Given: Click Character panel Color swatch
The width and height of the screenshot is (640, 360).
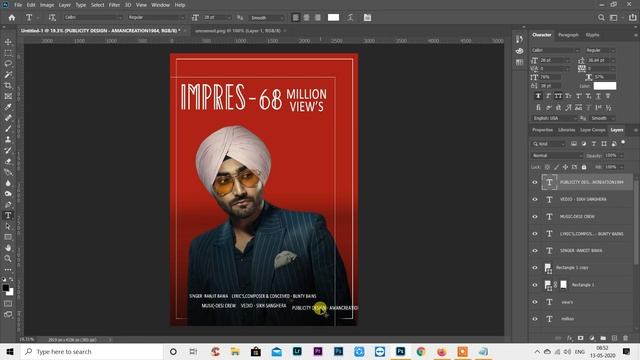Looking at the screenshot, I should point(604,86).
